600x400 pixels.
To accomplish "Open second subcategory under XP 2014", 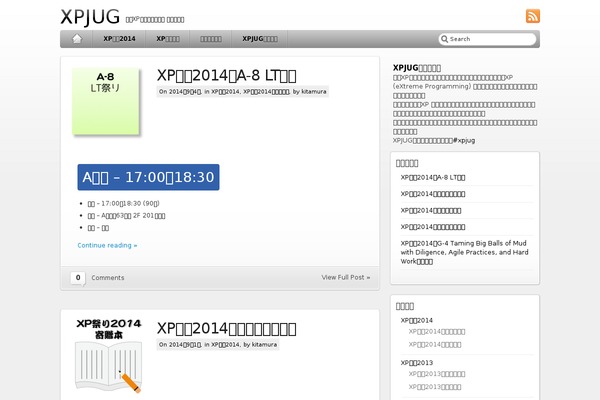I will 435,344.
